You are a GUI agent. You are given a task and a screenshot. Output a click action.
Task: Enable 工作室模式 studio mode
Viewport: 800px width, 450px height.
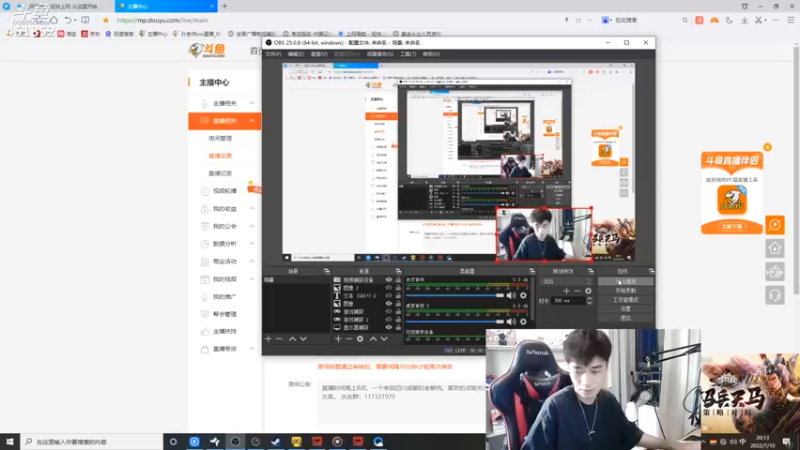click(x=626, y=300)
